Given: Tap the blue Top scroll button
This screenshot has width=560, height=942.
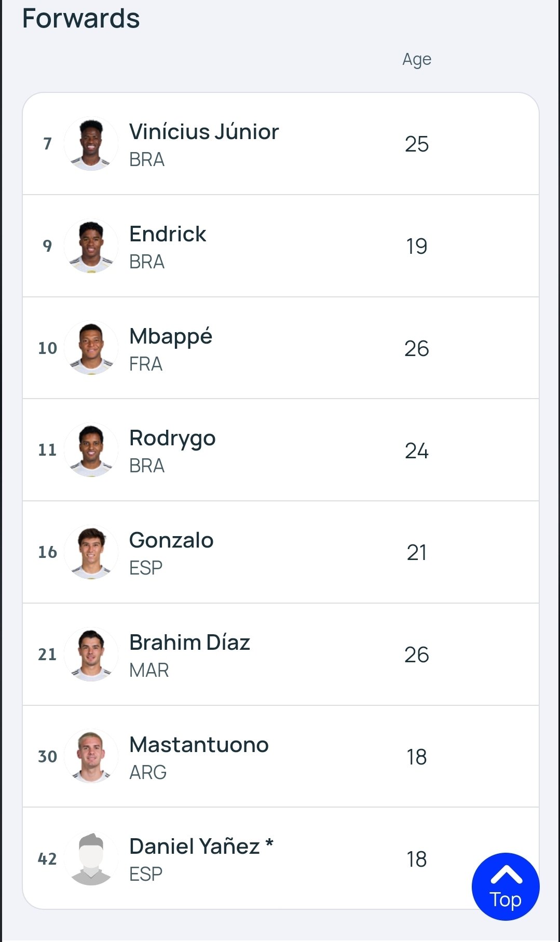Looking at the screenshot, I should (x=506, y=886).
